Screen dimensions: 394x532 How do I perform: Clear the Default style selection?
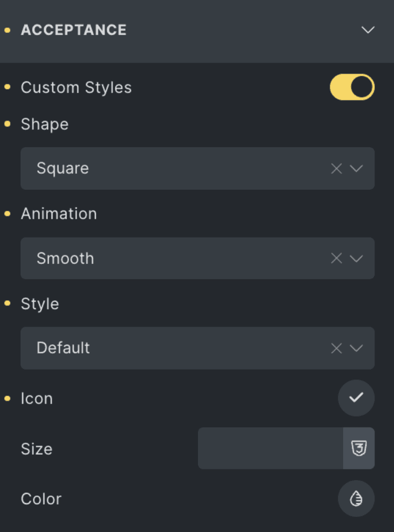tap(336, 348)
